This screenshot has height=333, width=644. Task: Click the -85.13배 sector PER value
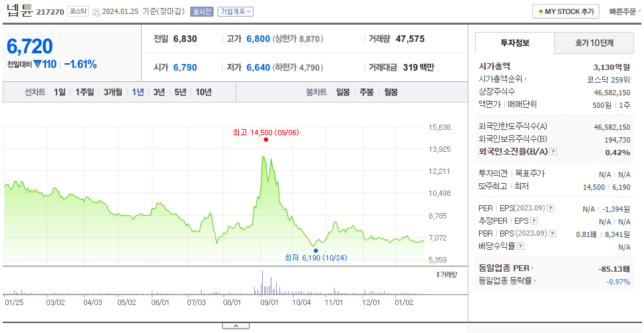click(x=615, y=269)
